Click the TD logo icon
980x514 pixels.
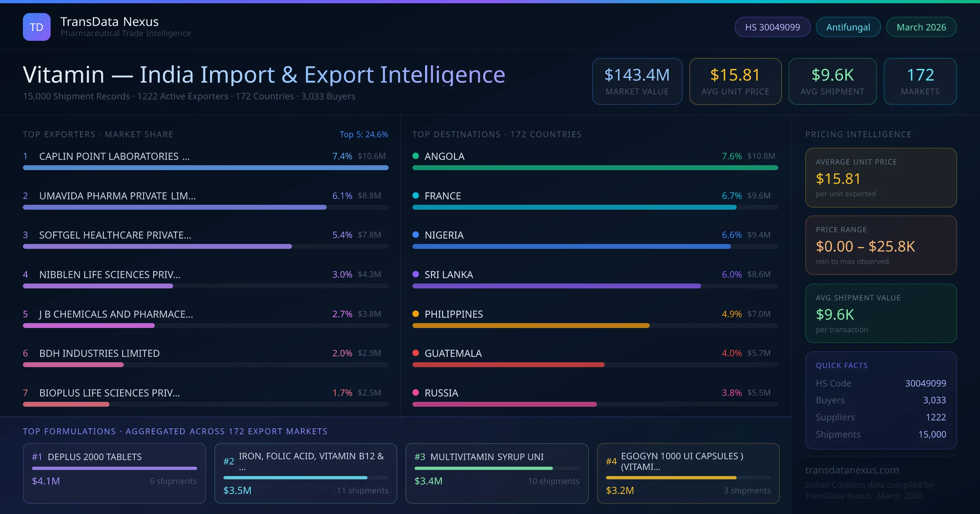tap(36, 27)
